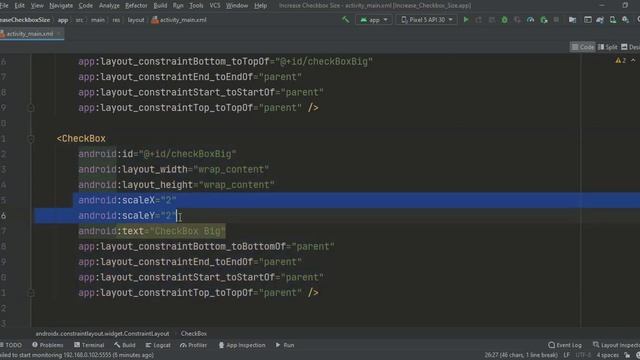Switch editor to Code view mode
The height and width of the screenshot is (360, 640).
(582, 47)
